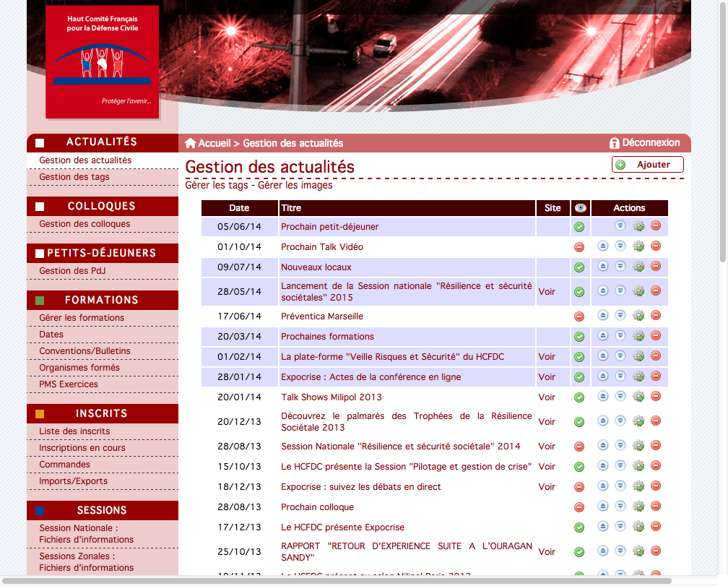This screenshot has width=728, height=586.
Task: Follow the Gérer les images link
Action: (295, 185)
